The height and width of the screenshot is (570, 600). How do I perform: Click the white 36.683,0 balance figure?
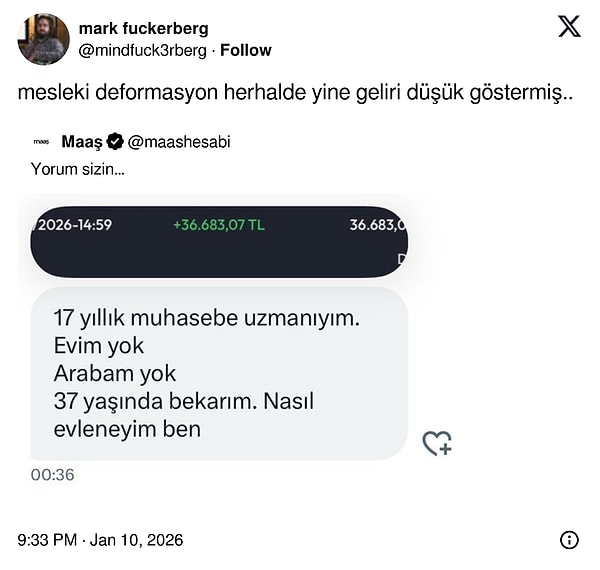377,225
